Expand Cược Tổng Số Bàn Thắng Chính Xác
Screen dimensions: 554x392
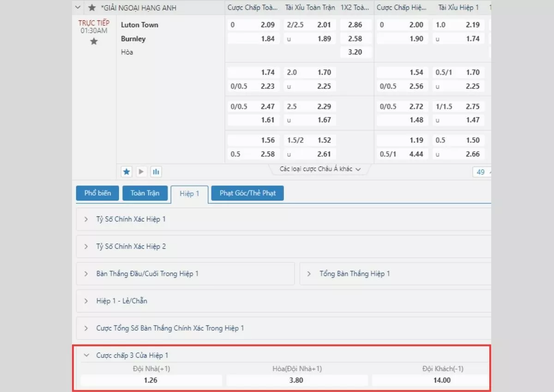283,328
